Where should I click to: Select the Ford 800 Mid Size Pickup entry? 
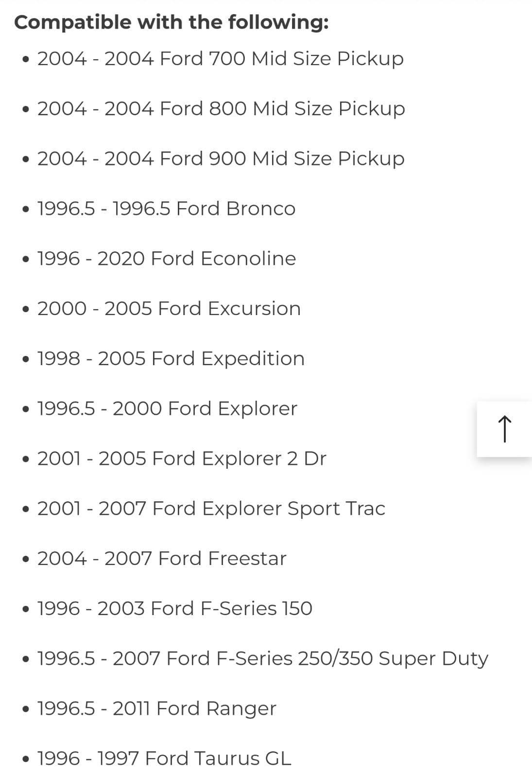point(221,108)
